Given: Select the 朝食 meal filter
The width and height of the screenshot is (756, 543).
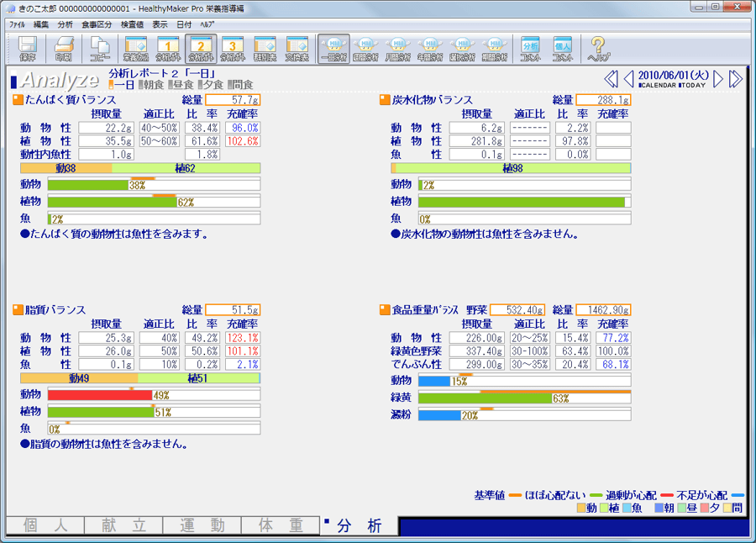Looking at the screenshot, I should pyautogui.click(x=151, y=85).
